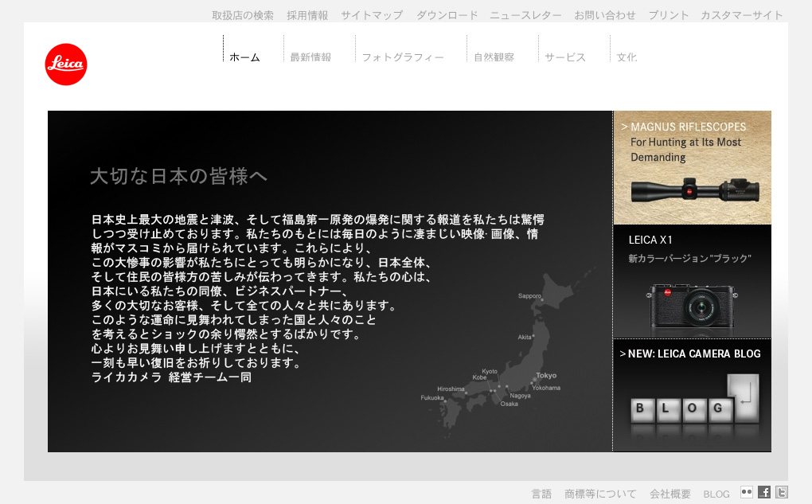Viewport: 812px width, 504px height.
Task: Open BLOG footer link
Action: (x=716, y=494)
